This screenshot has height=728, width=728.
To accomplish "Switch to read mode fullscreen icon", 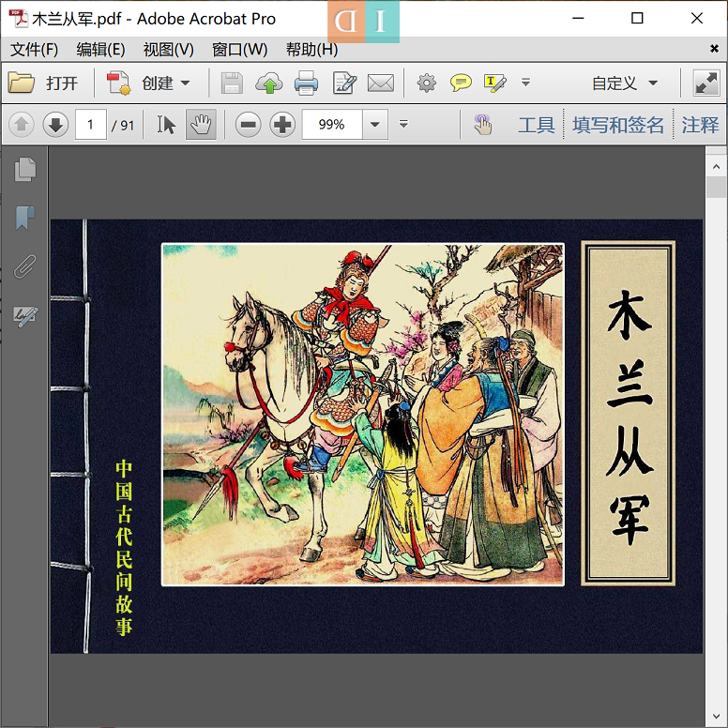I will click(x=706, y=83).
